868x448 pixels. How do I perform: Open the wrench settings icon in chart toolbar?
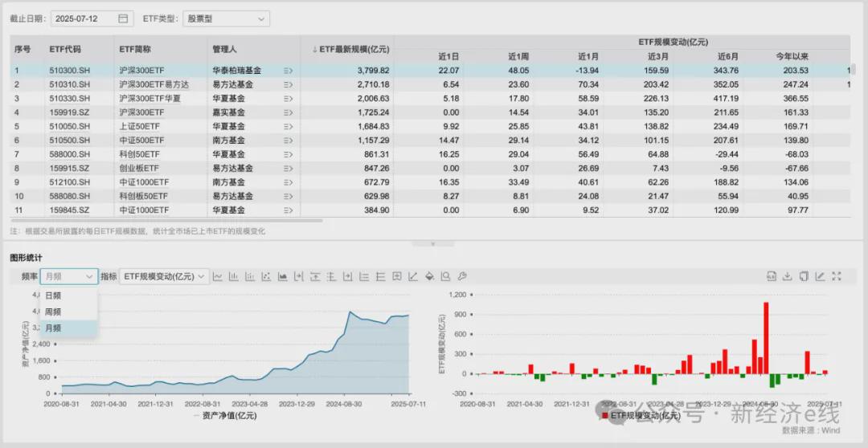pyautogui.click(x=462, y=276)
